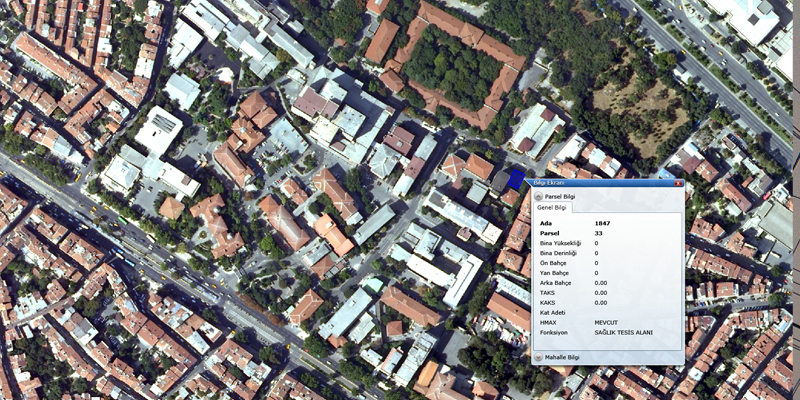Viewport: 800px width, 400px height.
Task: Click the Ada value 1847
Action: (602, 223)
